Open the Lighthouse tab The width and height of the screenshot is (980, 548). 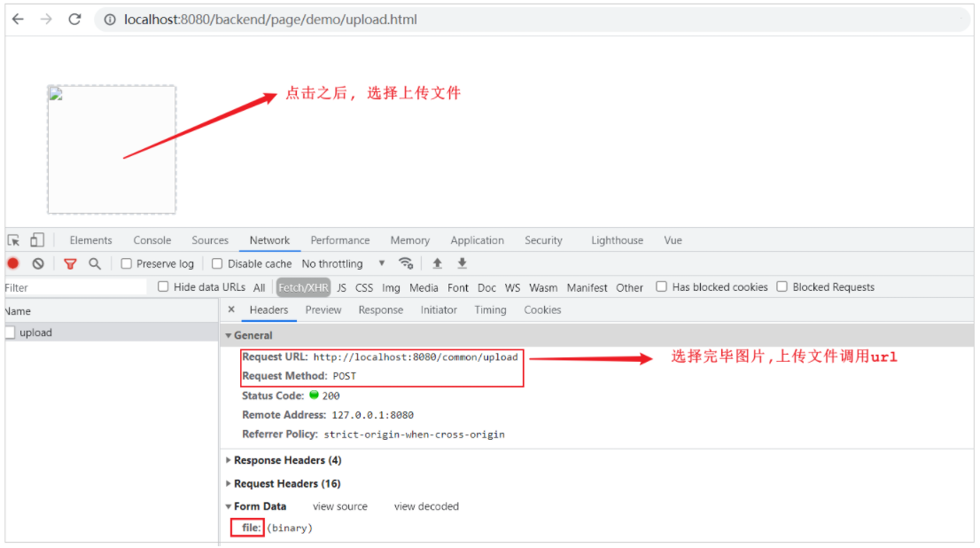[617, 240]
